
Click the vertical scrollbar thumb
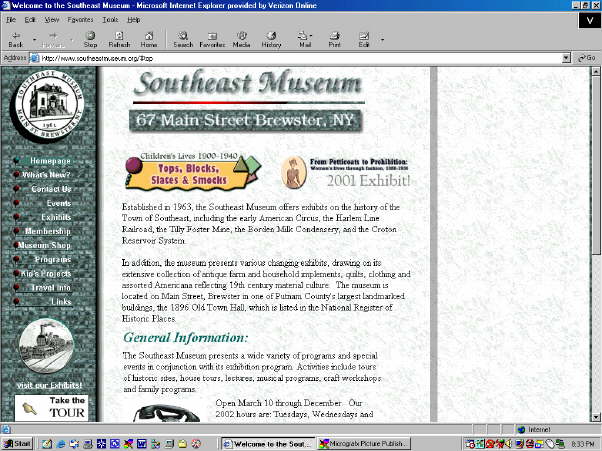tap(595, 164)
